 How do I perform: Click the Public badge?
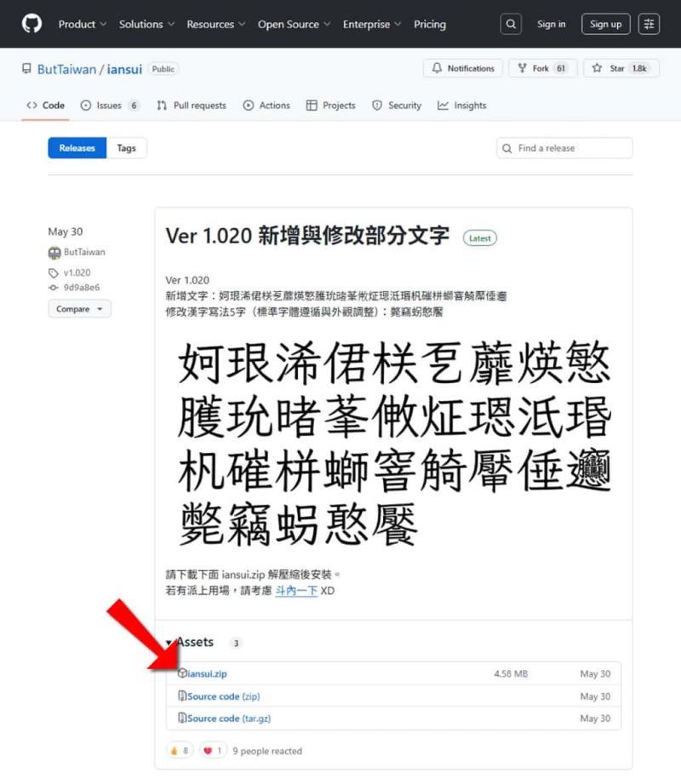tap(163, 69)
